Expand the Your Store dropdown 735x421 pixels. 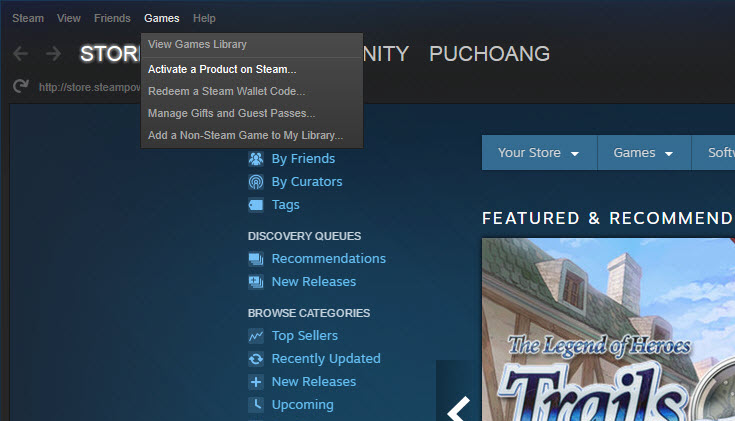pos(539,153)
